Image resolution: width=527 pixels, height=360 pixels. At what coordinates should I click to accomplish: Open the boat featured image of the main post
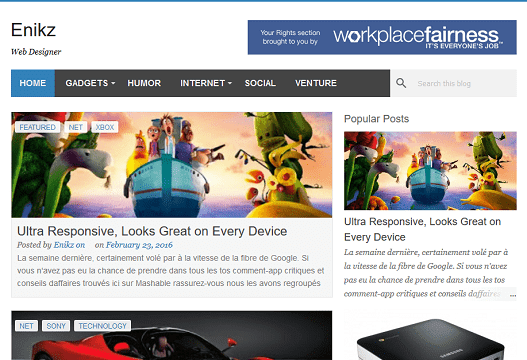[x=172, y=165]
